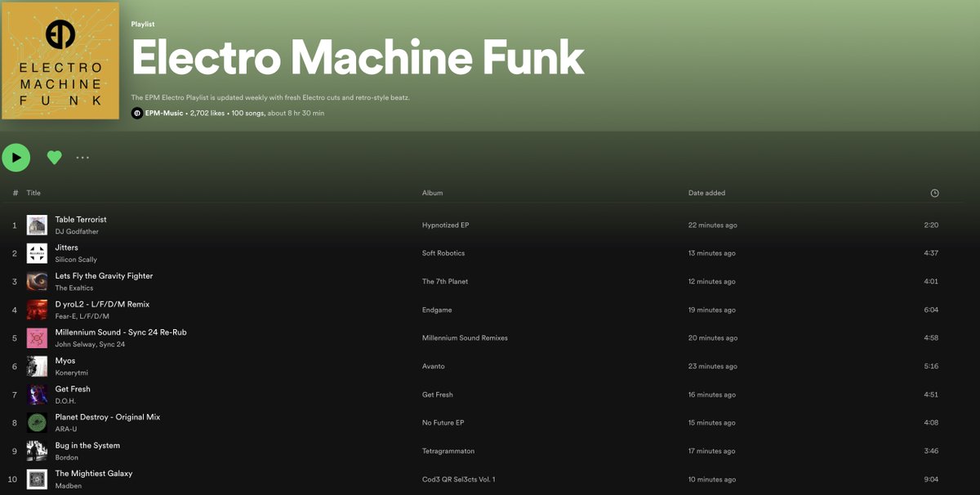Select the track title Jitters
Screen dimensions: 980x495
click(x=67, y=247)
